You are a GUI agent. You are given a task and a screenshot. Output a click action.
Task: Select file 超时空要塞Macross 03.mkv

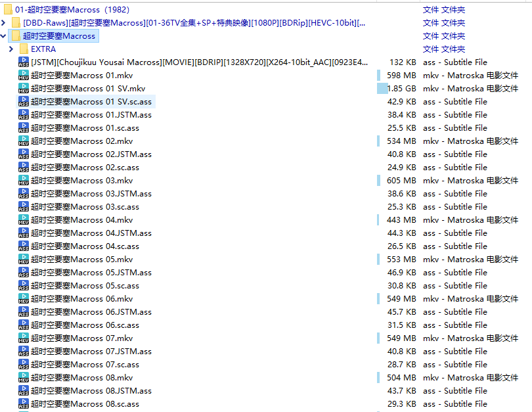tap(81, 181)
